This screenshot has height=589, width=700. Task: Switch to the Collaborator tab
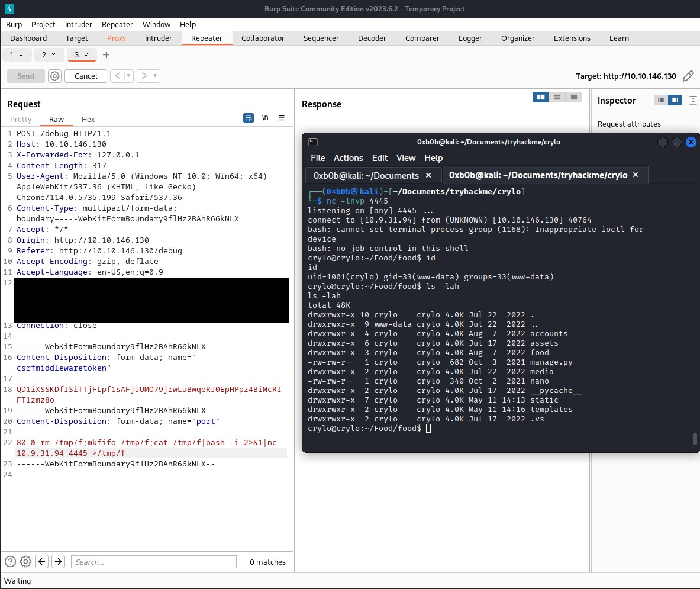point(263,38)
